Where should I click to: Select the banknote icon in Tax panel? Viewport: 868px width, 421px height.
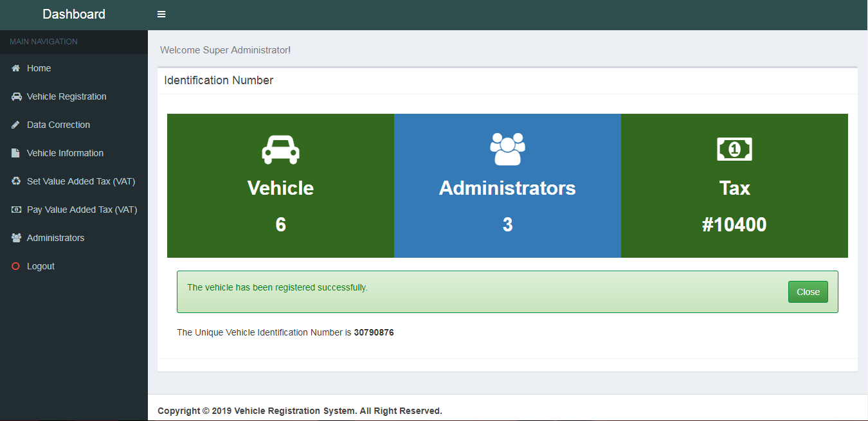[x=734, y=148]
